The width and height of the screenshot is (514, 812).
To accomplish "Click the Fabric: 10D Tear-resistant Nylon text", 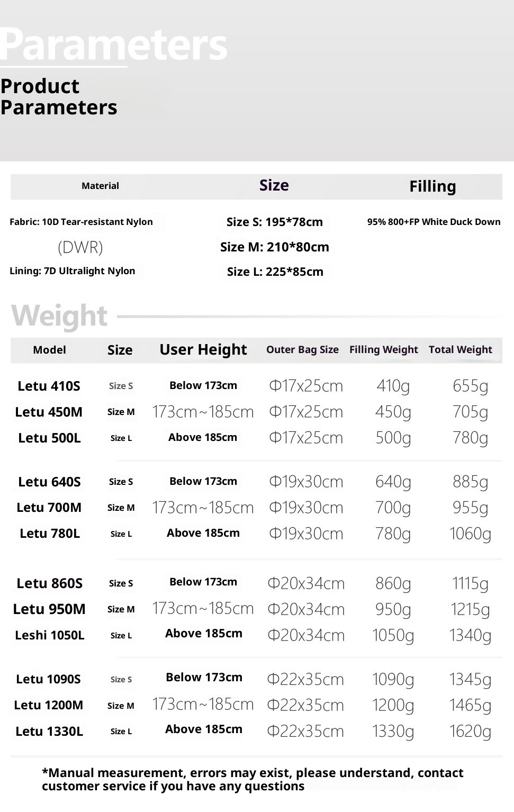I will click(81, 222).
